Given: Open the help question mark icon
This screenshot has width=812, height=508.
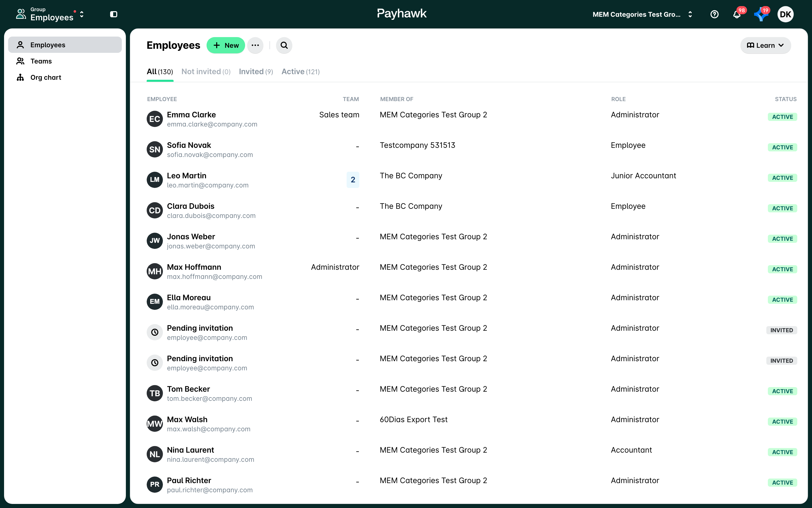Looking at the screenshot, I should click(x=714, y=14).
